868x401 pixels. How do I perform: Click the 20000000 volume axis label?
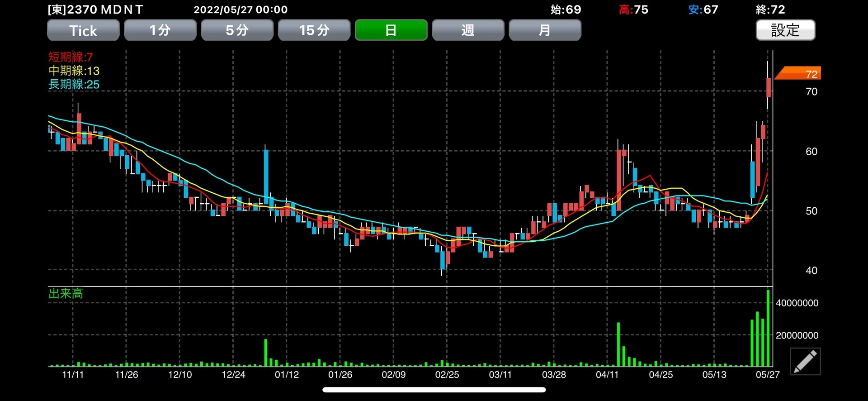(x=797, y=336)
